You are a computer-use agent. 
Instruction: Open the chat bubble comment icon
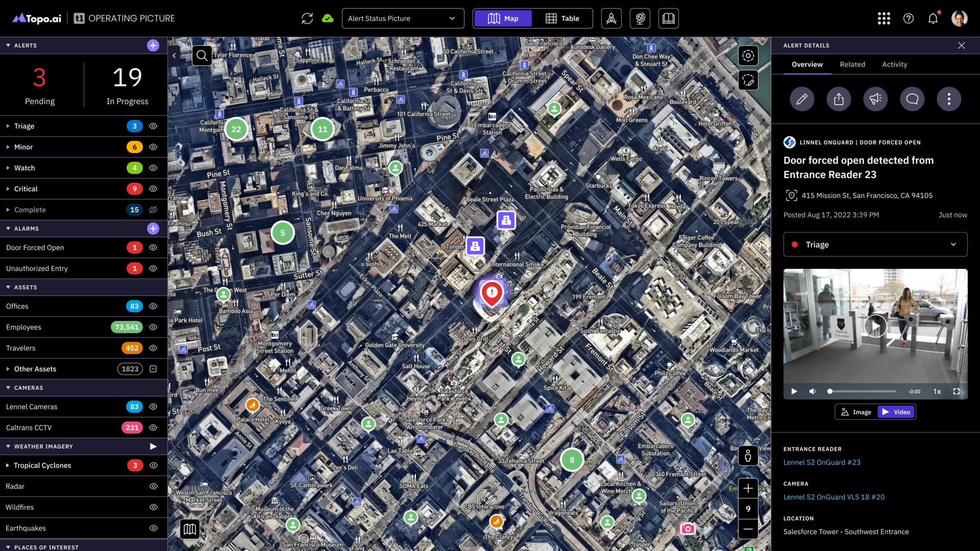pyautogui.click(x=912, y=99)
